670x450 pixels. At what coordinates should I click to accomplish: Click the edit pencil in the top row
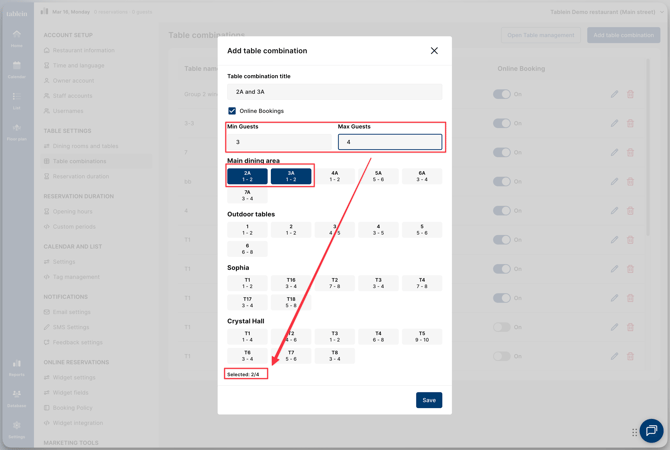pos(614,94)
